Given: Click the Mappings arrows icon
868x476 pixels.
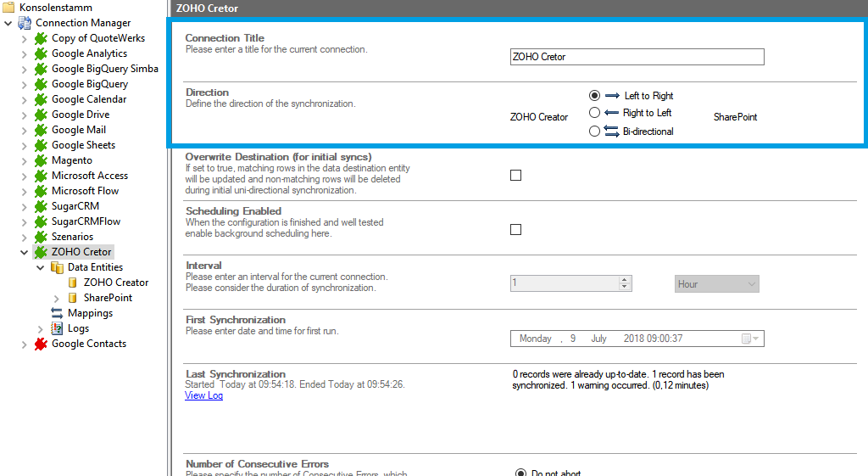Looking at the screenshot, I should [x=57, y=313].
